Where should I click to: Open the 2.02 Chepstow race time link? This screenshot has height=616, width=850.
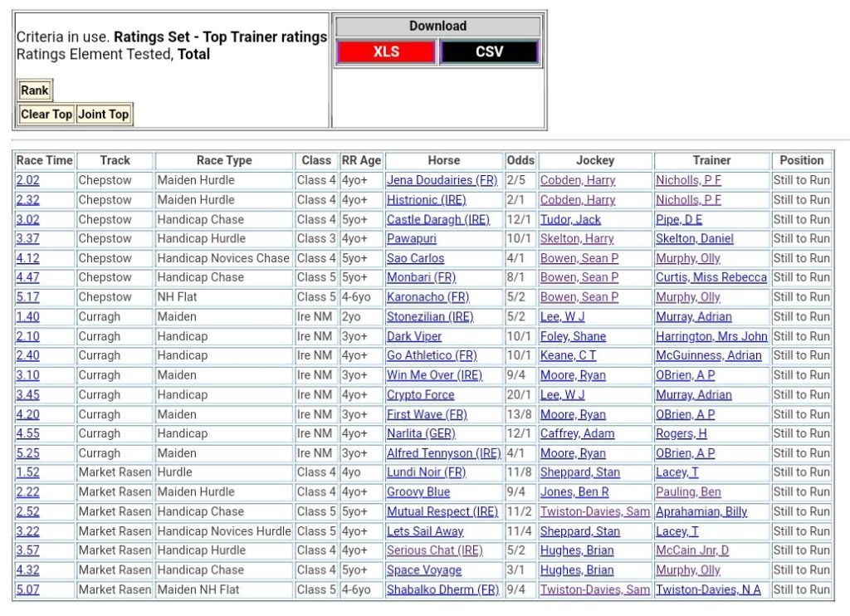[27, 180]
